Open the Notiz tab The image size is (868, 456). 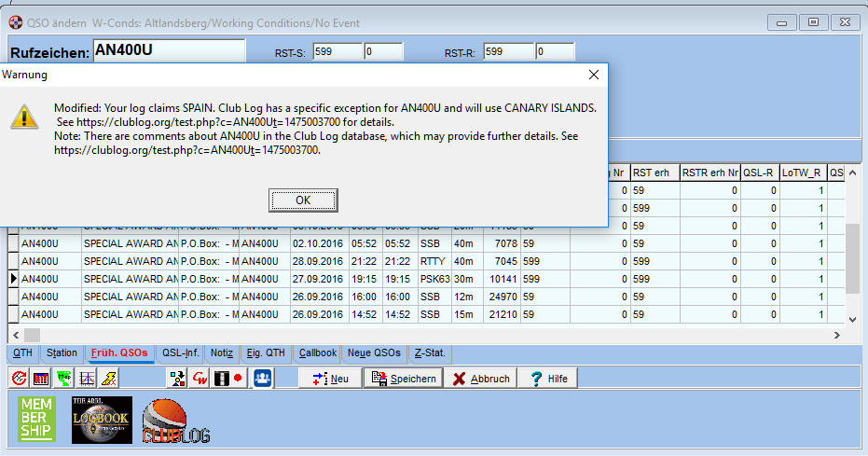pos(222,353)
